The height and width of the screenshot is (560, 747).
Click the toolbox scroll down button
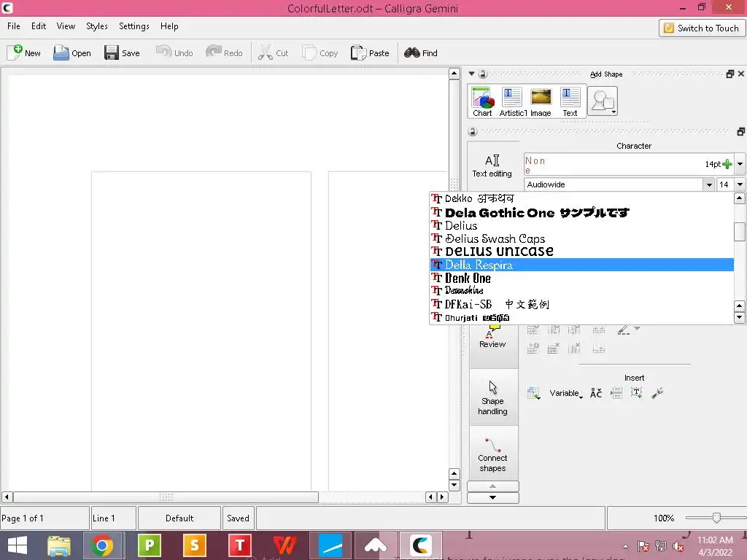click(492, 497)
